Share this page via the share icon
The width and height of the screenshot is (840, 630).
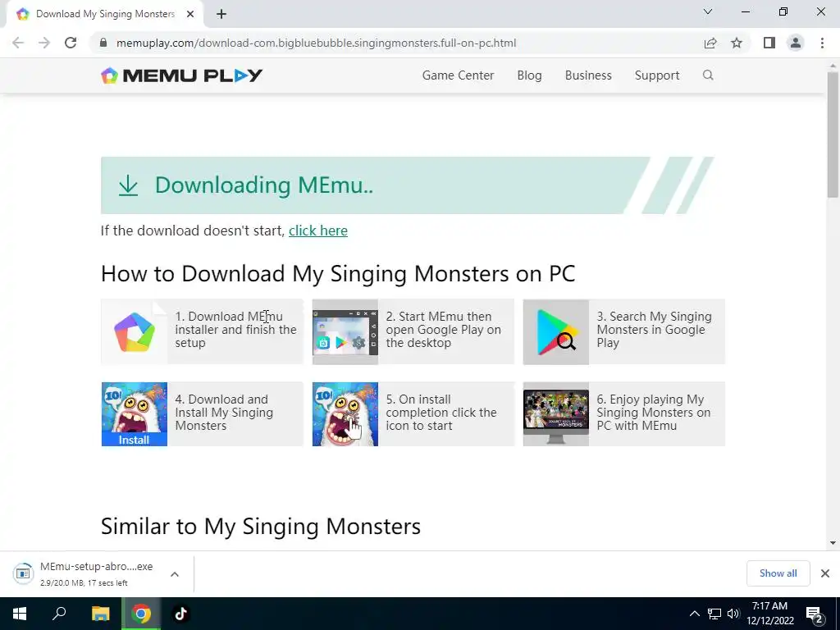(x=710, y=43)
